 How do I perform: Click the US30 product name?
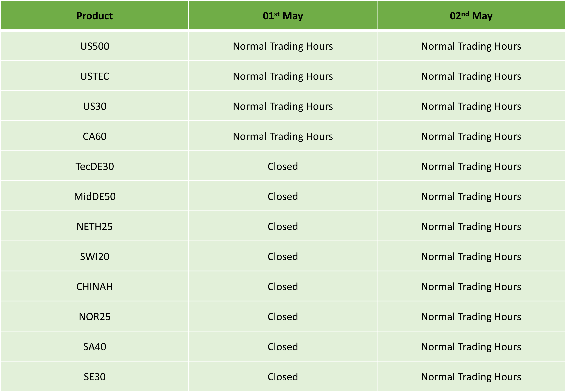coord(95,106)
